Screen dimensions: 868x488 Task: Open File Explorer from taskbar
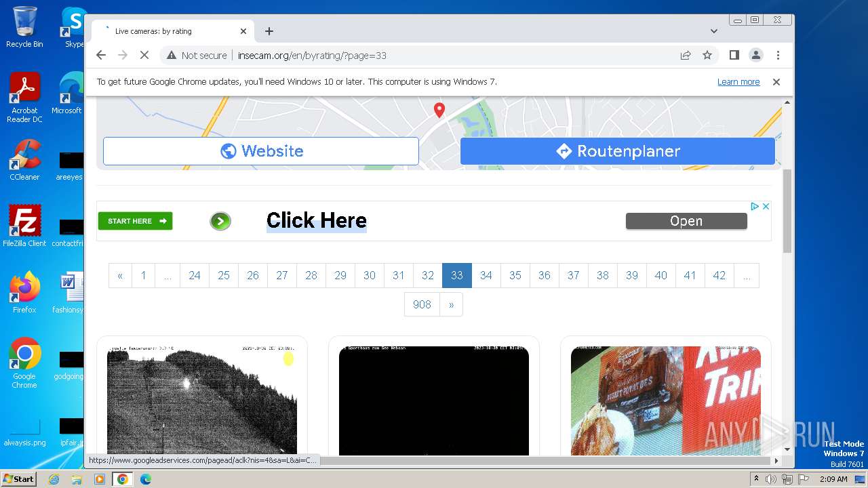(77, 479)
